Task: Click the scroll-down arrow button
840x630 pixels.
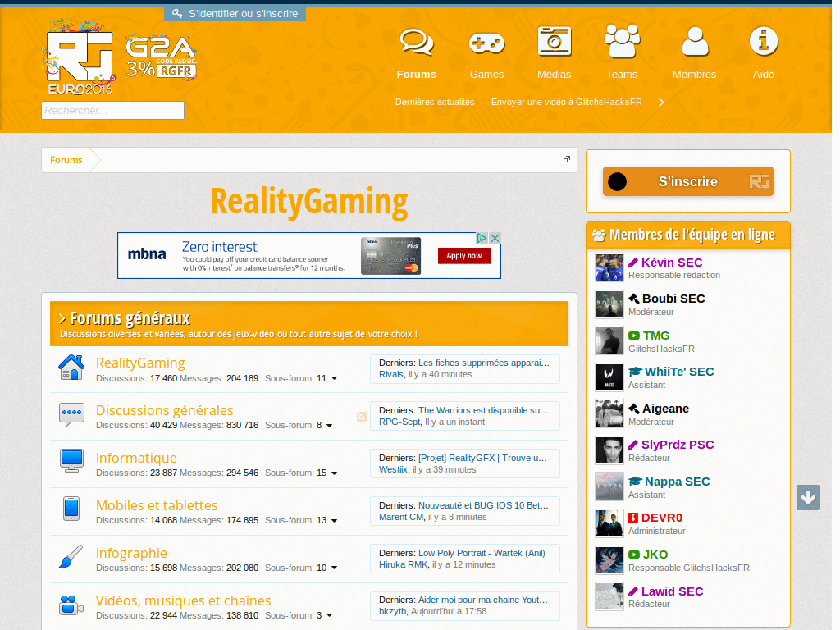Action: [x=808, y=498]
